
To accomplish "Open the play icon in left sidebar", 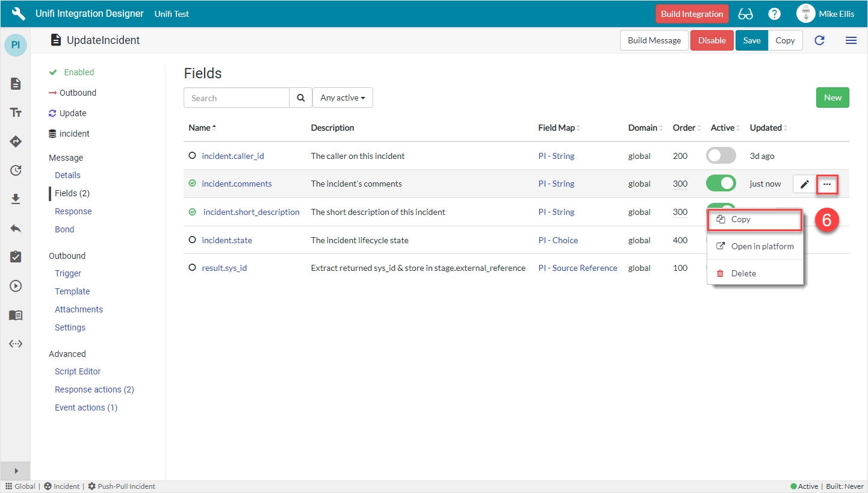I will coord(16,286).
